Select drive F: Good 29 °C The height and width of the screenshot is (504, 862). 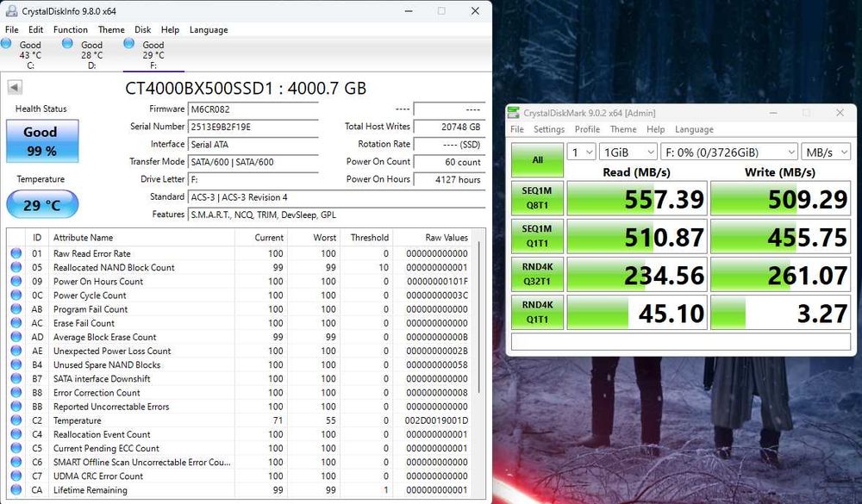coord(153,54)
